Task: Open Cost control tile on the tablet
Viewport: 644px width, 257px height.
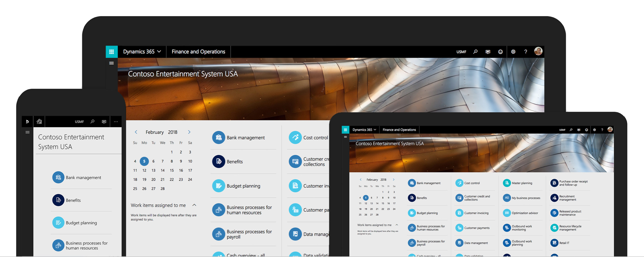Action: (x=468, y=183)
